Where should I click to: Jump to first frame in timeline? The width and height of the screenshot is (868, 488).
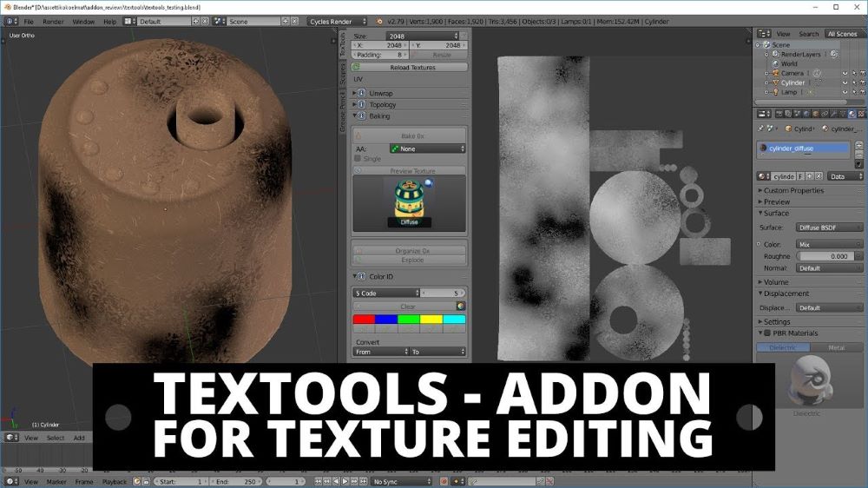[x=319, y=482]
